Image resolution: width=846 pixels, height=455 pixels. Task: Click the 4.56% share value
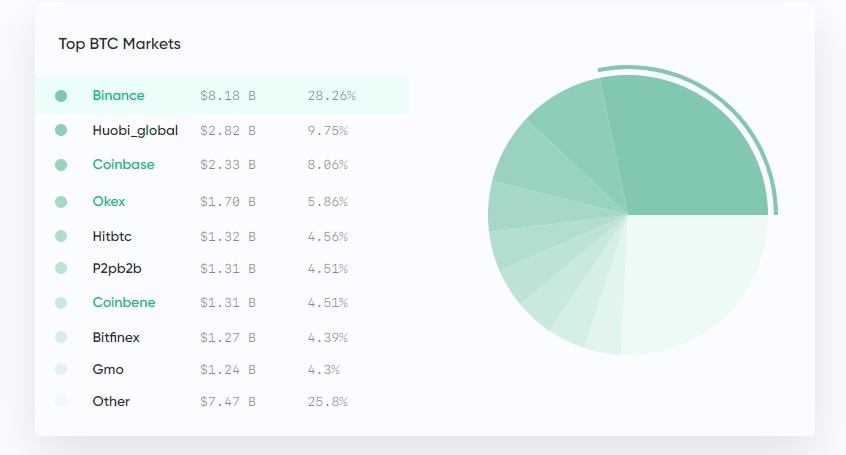(x=328, y=236)
